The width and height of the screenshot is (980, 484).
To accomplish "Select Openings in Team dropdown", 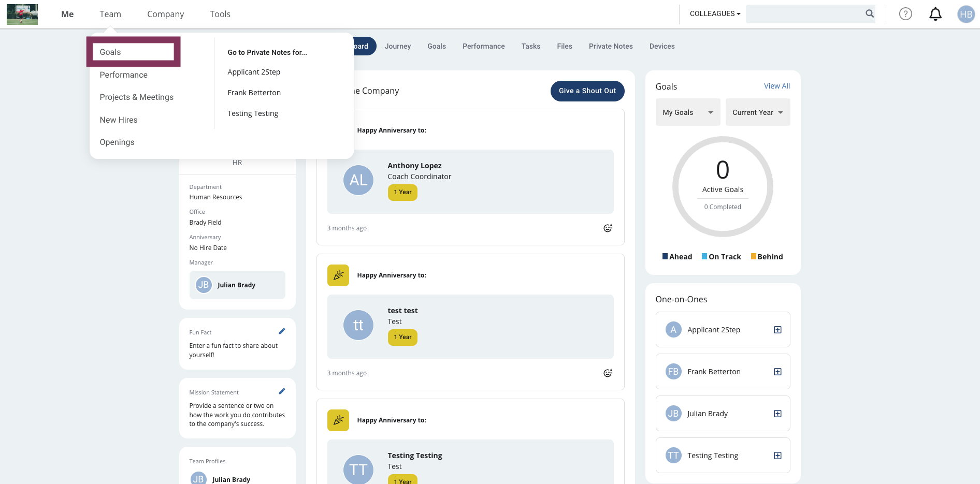I will tap(117, 142).
